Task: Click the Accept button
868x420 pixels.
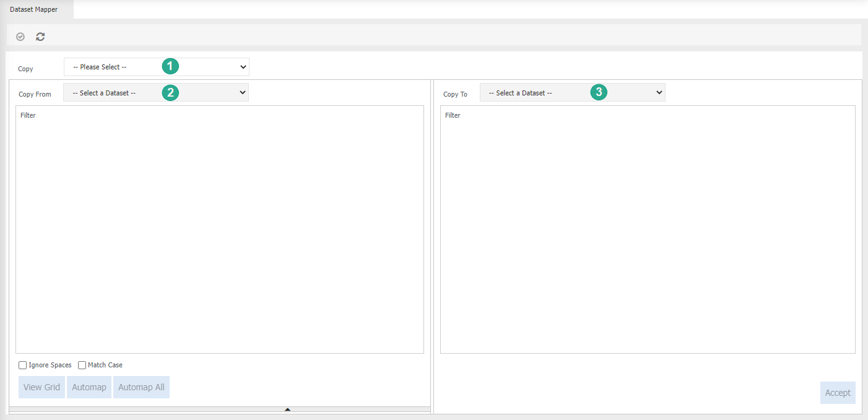Action: point(838,392)
